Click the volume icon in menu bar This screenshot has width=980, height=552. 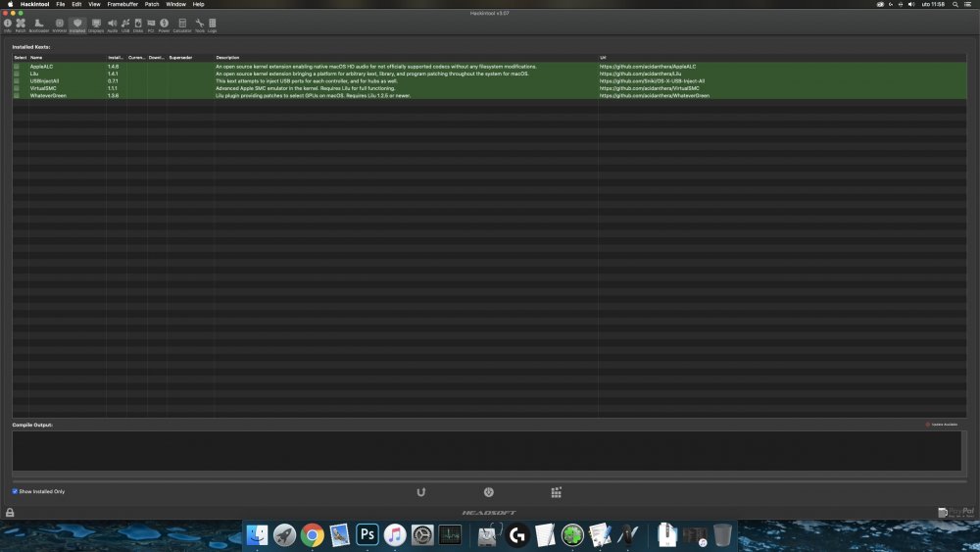(910, 4)
